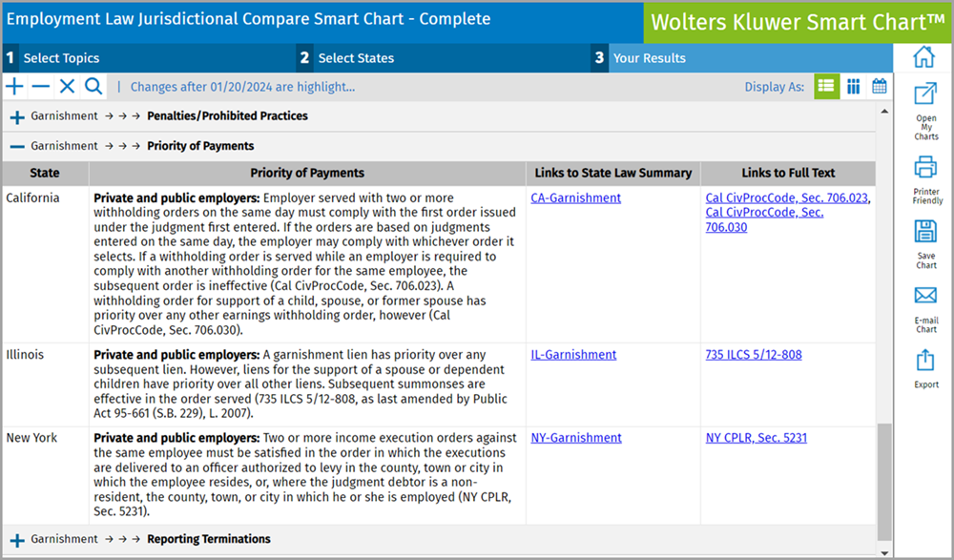Click the Priority of Payments column header
Viewport: 954px width, 560px height.
point(306,173)
